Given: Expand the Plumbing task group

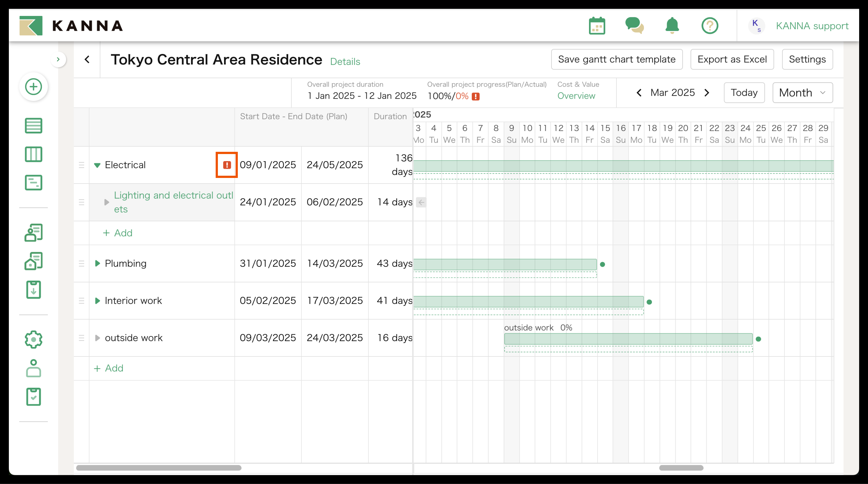Looking at the screenshot, I should [x=97, y=263].
